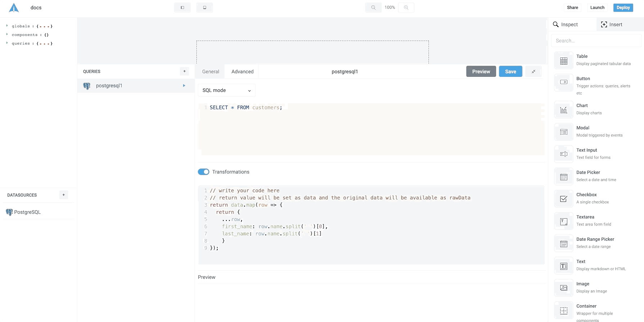The height and width of the screenshot is (322, 644).
Task: Select the Chart component icon
Action: click(x=564, y=110)
